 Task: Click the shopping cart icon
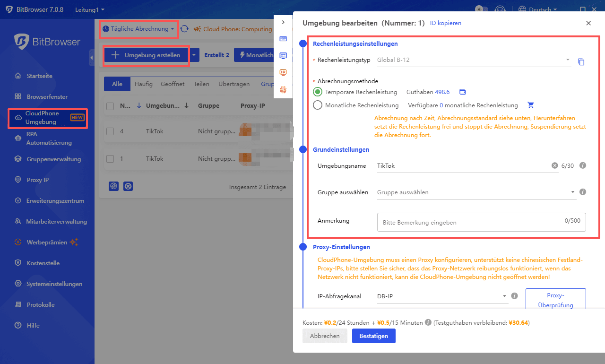(x=530, y=105)
